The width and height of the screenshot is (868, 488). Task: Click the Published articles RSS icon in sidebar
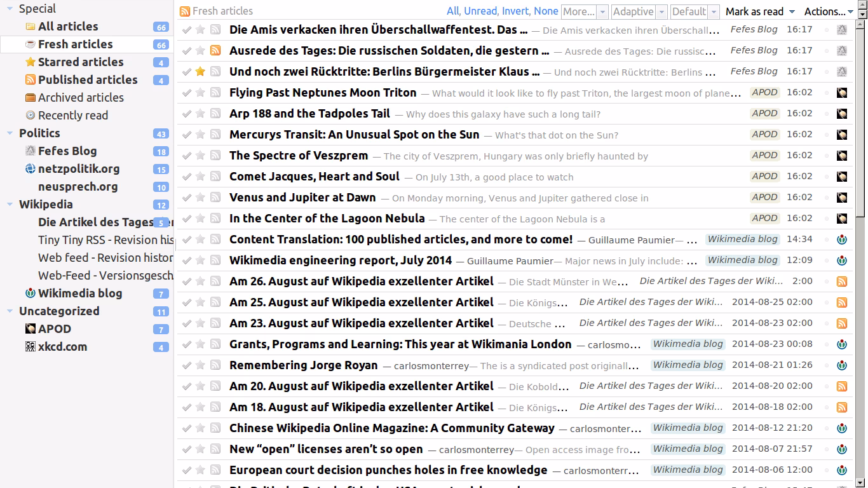(x=30, y=80)
